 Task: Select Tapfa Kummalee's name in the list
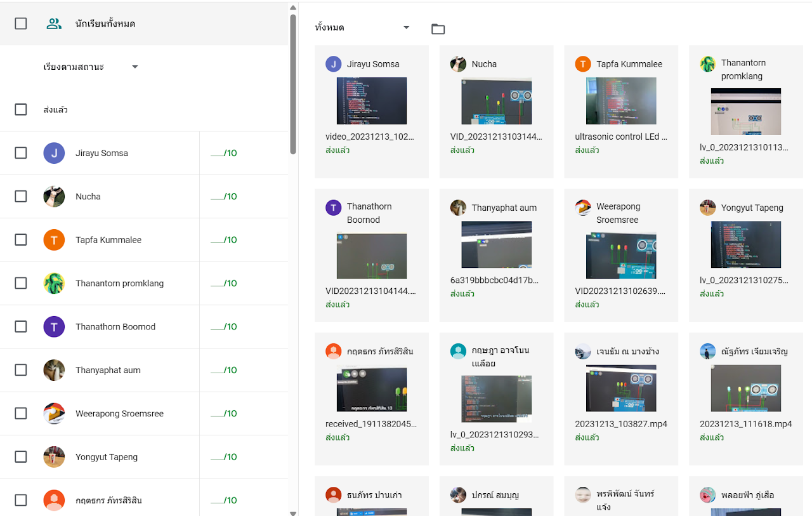click(x=108, y=240)
